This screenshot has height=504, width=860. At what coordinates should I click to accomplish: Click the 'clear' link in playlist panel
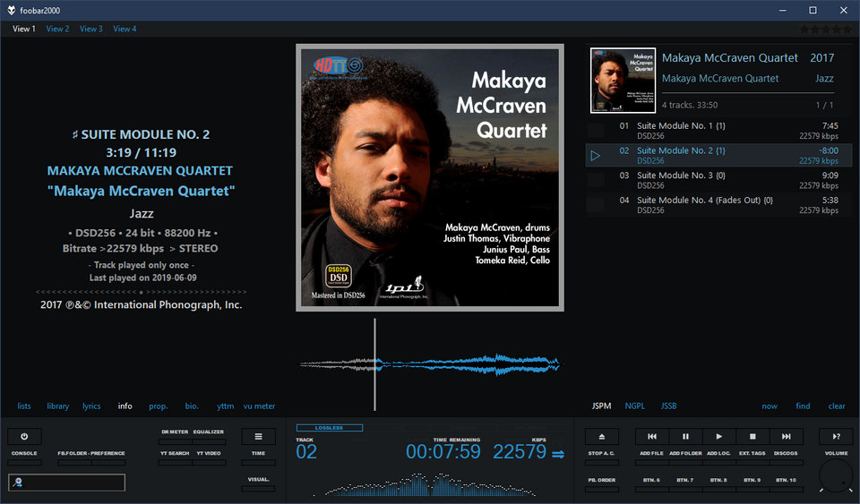pos(837,406)
